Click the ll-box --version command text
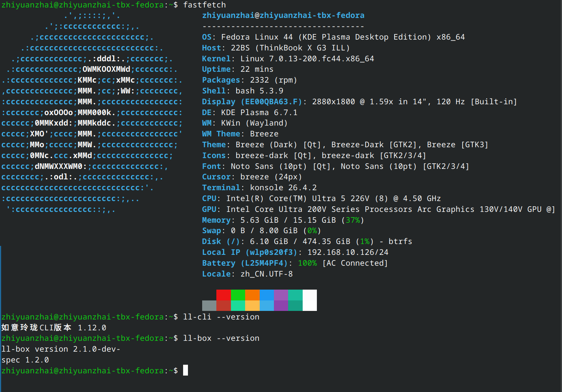Image resolution: width=562 pixels, height=392 pixels. 221,338
